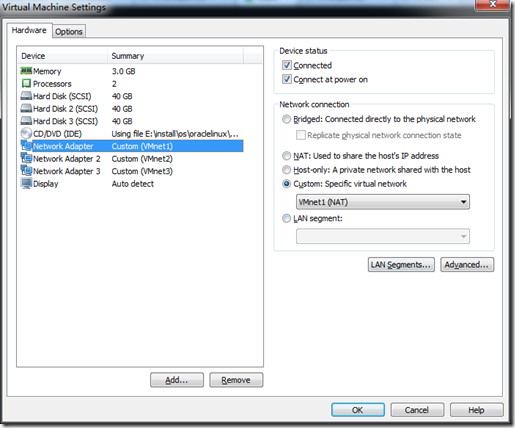Image resolution: width=515 pixels, height=428 pixels.
Task: Select the Memory device icon
Action: point(26,71)
